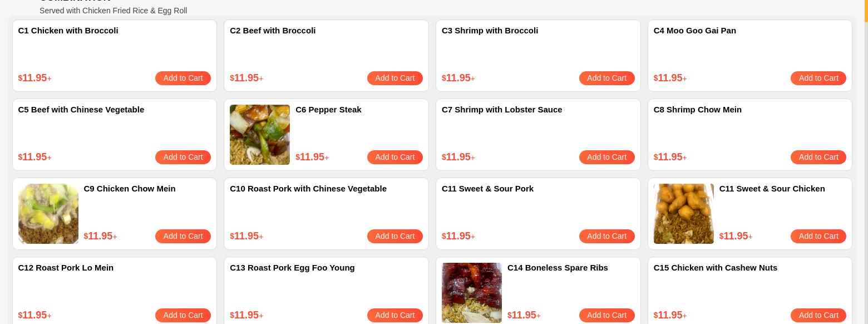868x324 pixels.
Task: Select the C5 Beef with Chinese Vegetable title
Action: 81,110
